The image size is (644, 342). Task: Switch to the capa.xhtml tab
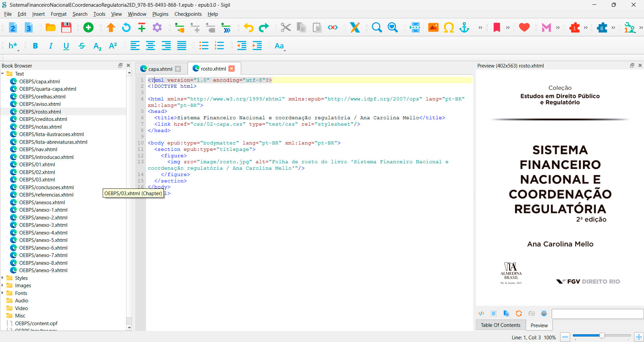pyautogui.click(x=160, y=69)
